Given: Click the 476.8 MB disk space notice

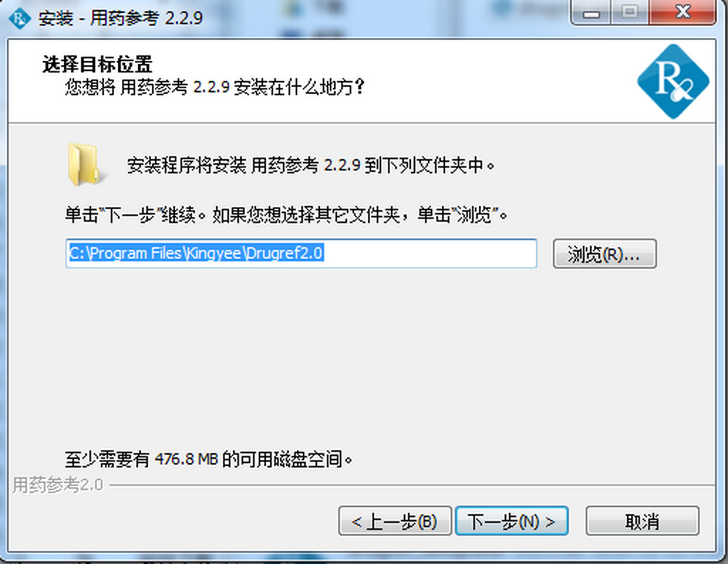Looking at the screenshot, I should pos(209,459).
